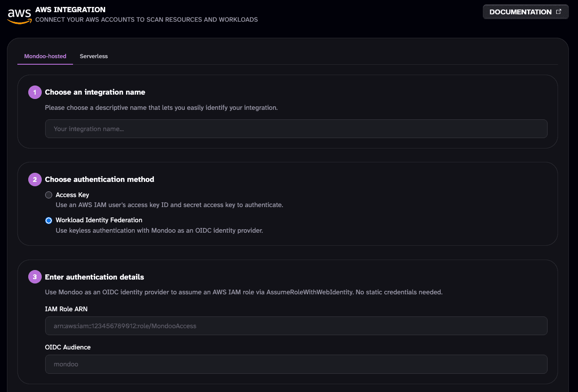
Task: Click the 'Choose authentication method' heading
Action: coord(100,179)
